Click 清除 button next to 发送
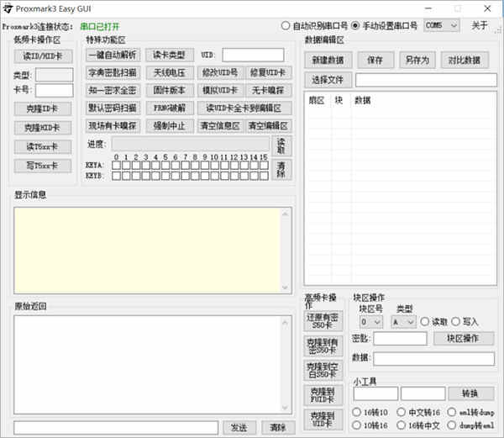Viewport: 504px width, 438px height. pyautogui.click(x=278, y=427)
